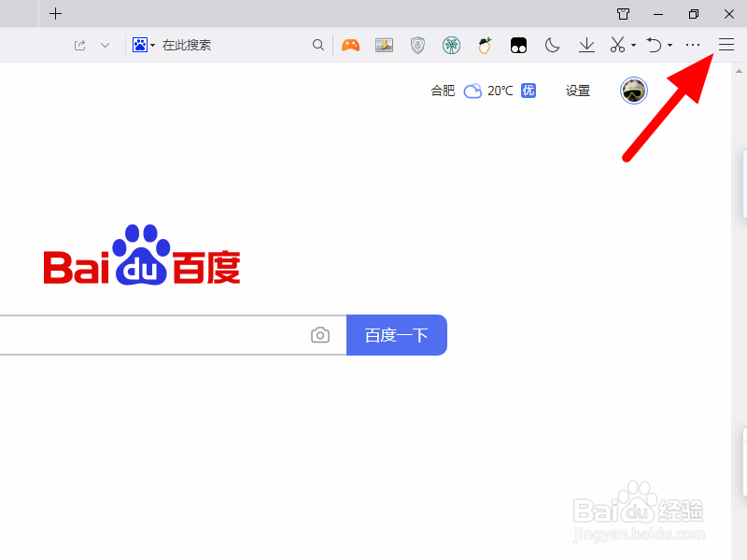This screenshot has width=747, height=560.
Task: Expand the screenshot tool dropdown arrow
Action: pos(633,46)
